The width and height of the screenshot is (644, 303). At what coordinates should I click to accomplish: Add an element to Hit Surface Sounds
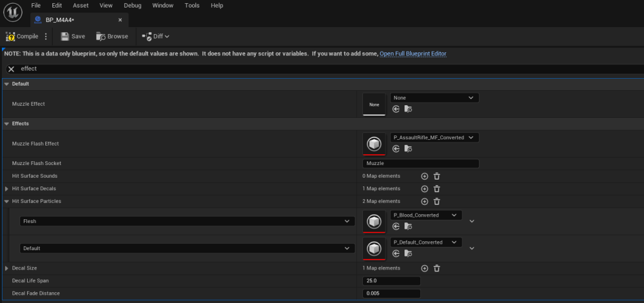pos(424,176)
